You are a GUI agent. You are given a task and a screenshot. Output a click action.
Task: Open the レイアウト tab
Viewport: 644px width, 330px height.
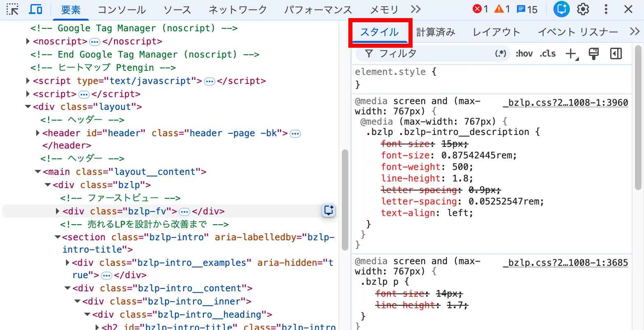(x=496, y=32)
